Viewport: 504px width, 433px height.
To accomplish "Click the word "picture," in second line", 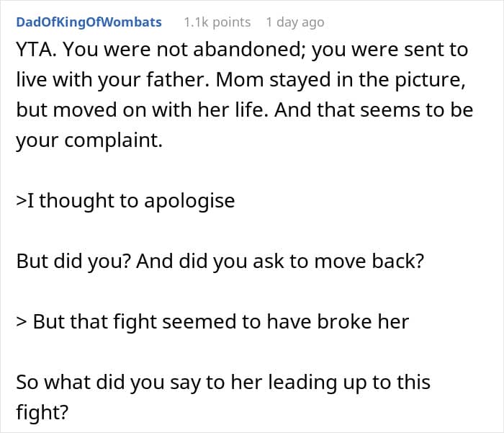I will pos(430,80).
